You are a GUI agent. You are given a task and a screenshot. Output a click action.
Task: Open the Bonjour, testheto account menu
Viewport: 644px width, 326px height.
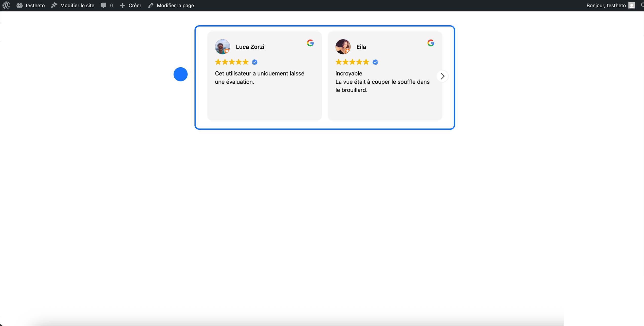coord(606,5)
